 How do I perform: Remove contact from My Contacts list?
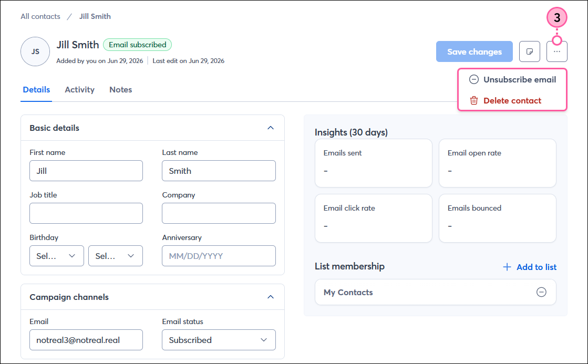click(x=541, y=292)
